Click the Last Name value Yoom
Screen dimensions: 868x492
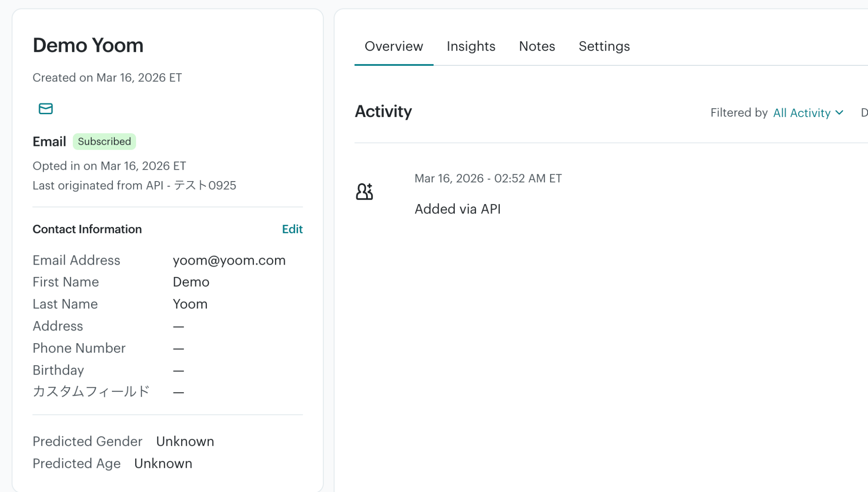[190, 305]
